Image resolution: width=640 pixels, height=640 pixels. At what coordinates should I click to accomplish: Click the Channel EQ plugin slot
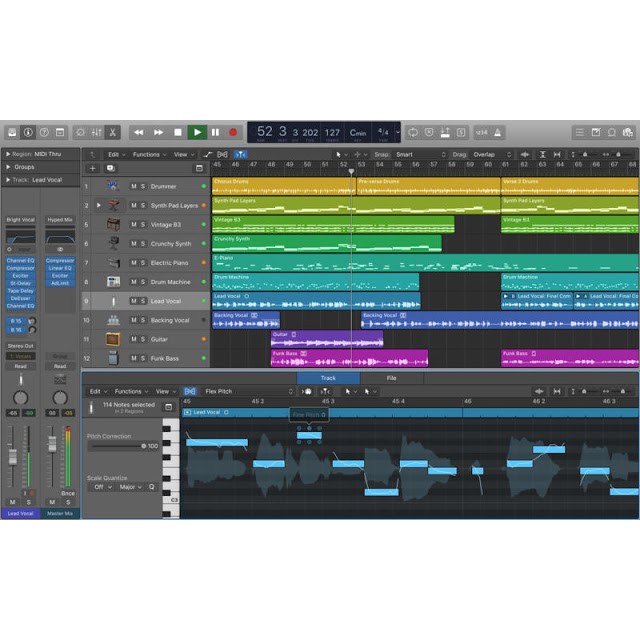pyautogui.click(x=20, y=260)
